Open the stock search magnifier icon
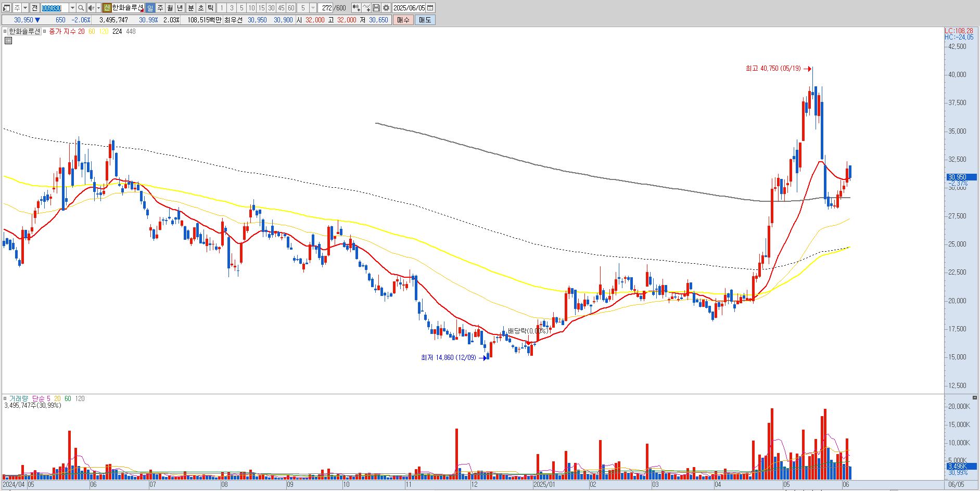The image size is (980, 491). (81, 8)
